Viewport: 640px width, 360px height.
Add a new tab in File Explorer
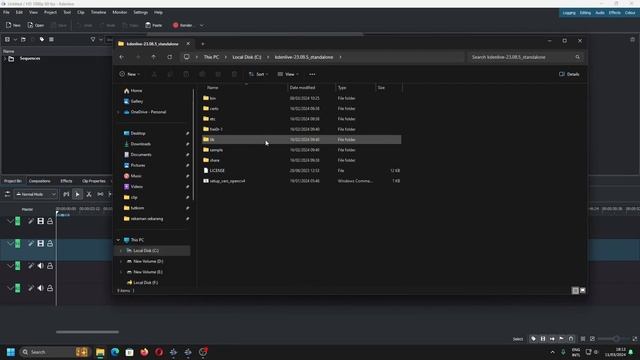point(202,44)
